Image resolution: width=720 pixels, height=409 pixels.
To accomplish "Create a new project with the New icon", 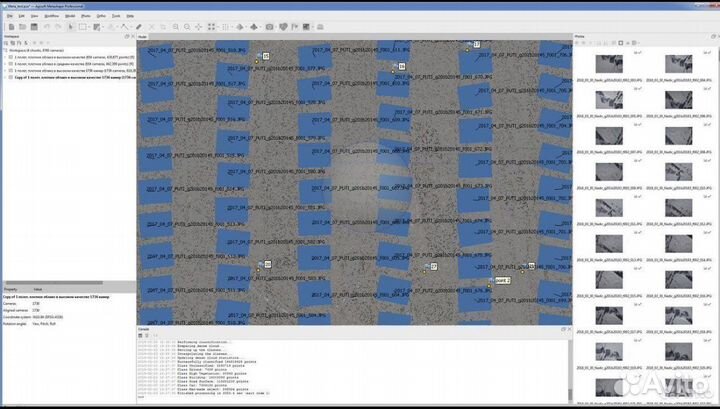I will click(11, 27).
